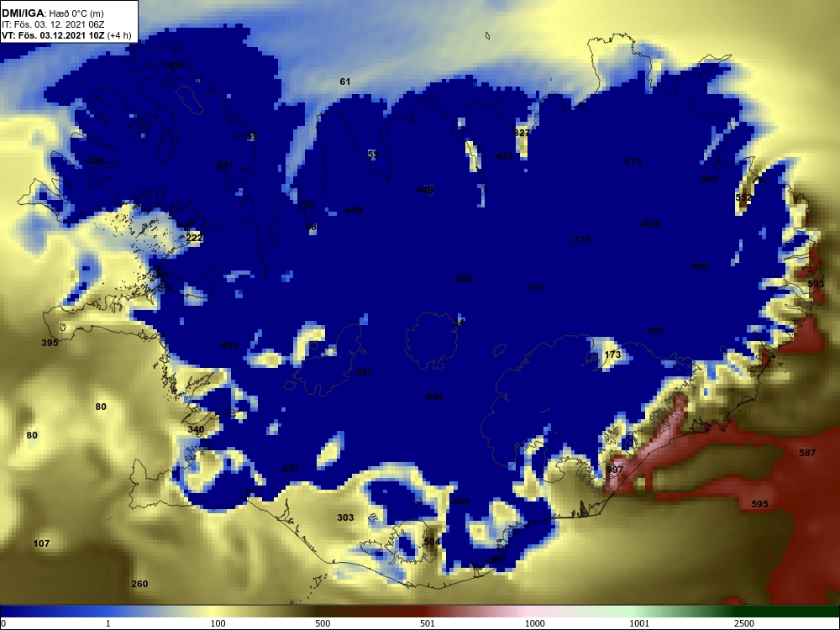Click the value -429 on the map

pos(503,156)
